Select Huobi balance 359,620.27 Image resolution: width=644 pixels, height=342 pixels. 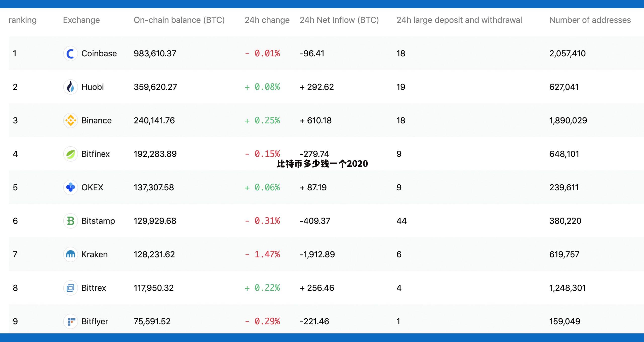pos(155,87)
